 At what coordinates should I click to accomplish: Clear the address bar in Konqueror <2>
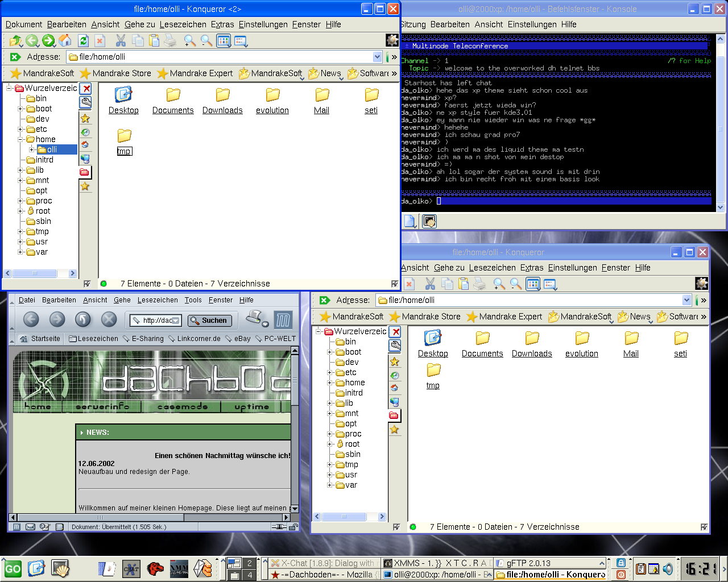[15, 57]
